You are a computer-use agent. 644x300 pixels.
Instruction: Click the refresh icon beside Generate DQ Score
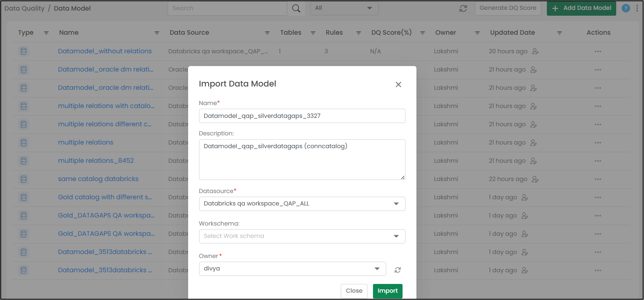pyautogui.click(x=463, y=8)
